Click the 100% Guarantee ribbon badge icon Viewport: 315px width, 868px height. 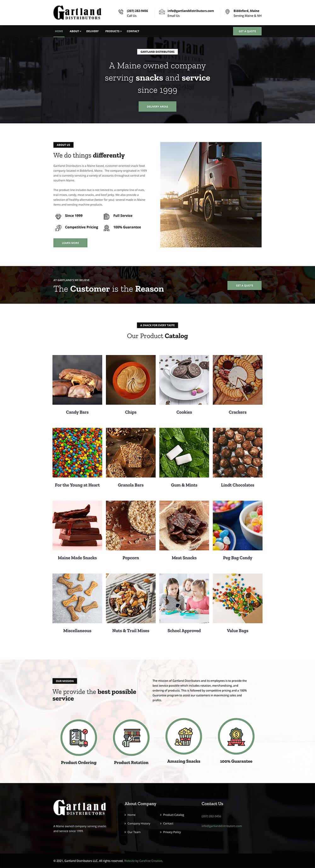[x=236, y=736]
